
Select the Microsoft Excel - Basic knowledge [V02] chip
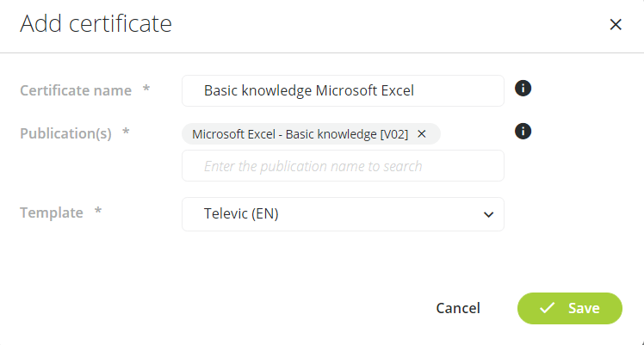[x=300, y=134]
